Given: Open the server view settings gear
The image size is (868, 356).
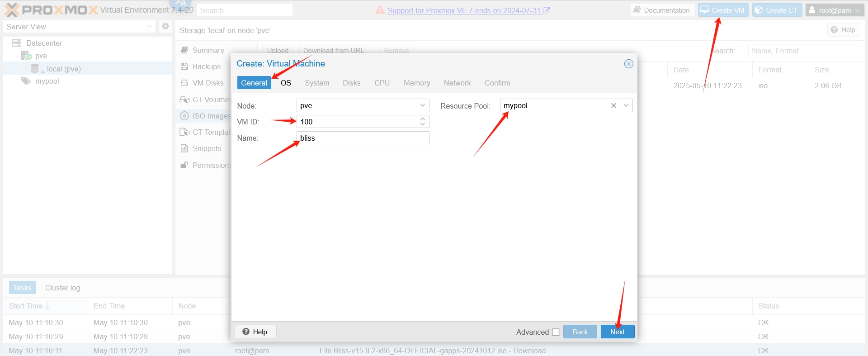Looking at the screenshot, I should [165, 26].
